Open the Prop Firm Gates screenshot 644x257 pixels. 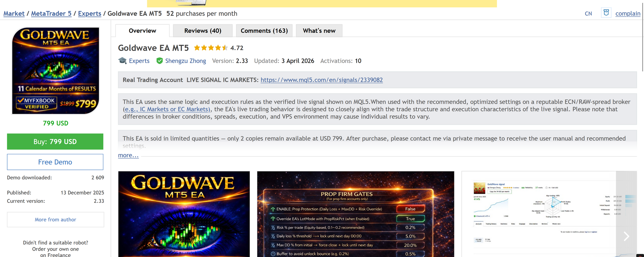pyautogui.click(x=355, y=214)
